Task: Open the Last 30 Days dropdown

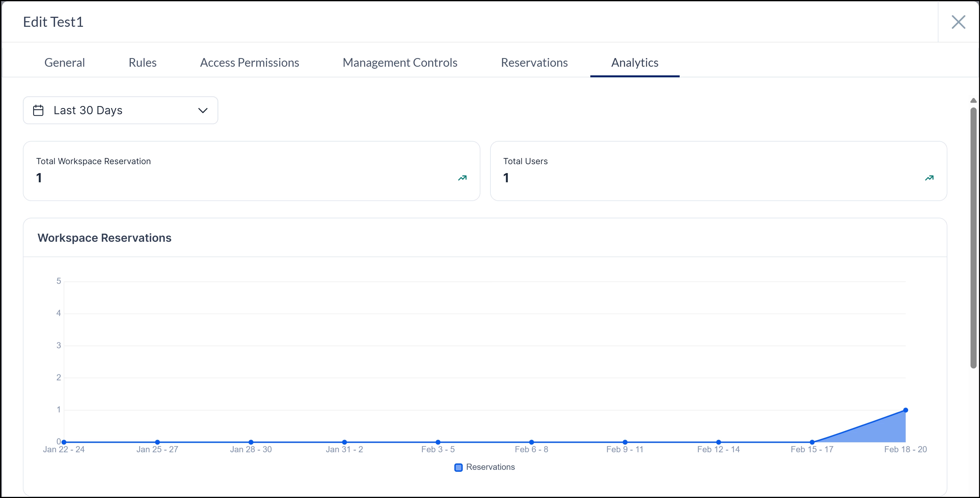Action: 120,110
